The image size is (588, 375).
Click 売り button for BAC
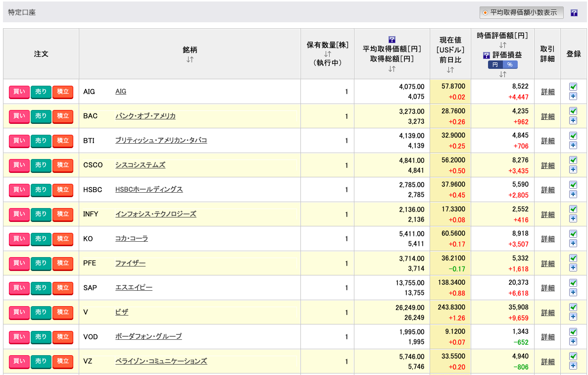(x=41, y=116)
